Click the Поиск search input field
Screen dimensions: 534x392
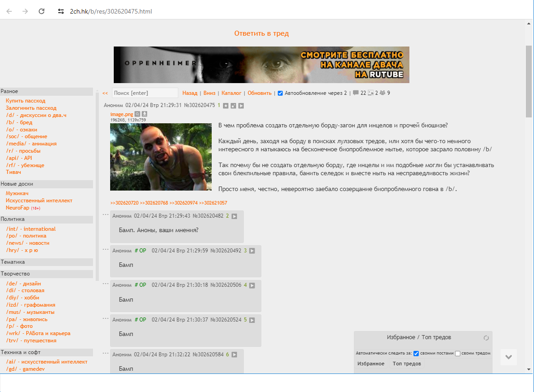[145, 93]
